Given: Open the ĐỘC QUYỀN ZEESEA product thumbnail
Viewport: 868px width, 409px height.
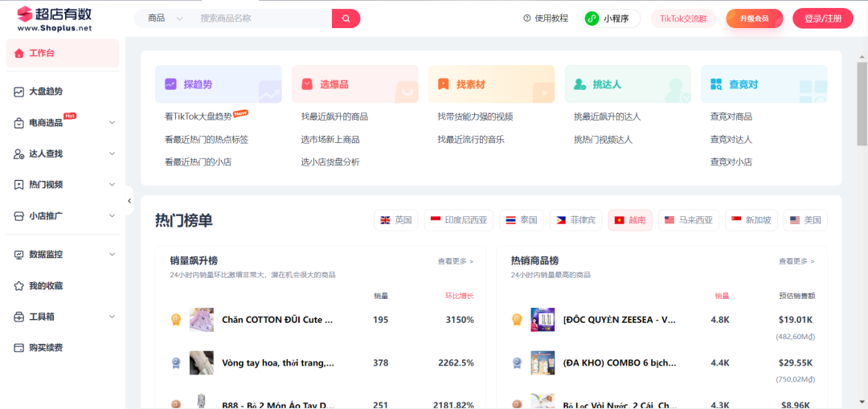Looking at the screenshot, I should coord(542,320).
